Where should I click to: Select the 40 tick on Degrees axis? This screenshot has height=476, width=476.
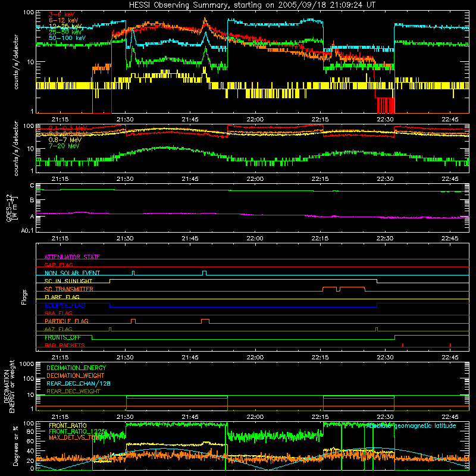(x=30, y=451)
